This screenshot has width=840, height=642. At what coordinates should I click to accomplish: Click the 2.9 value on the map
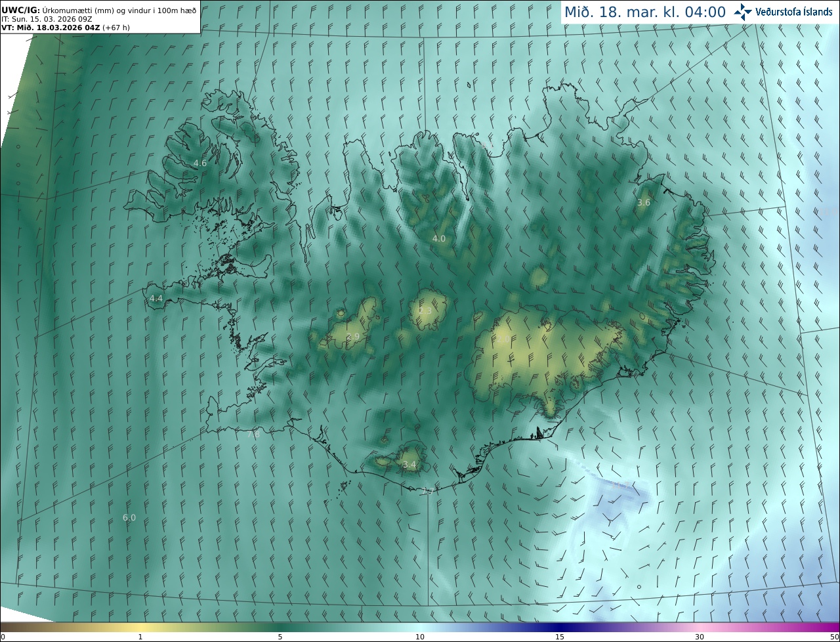click(353, 336)
